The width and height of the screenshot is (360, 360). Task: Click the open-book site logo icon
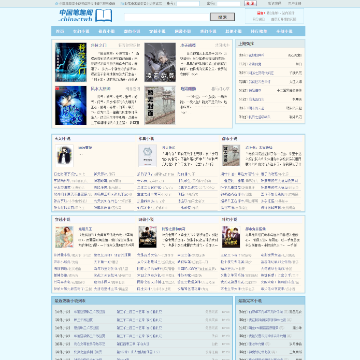coord(104,16)
